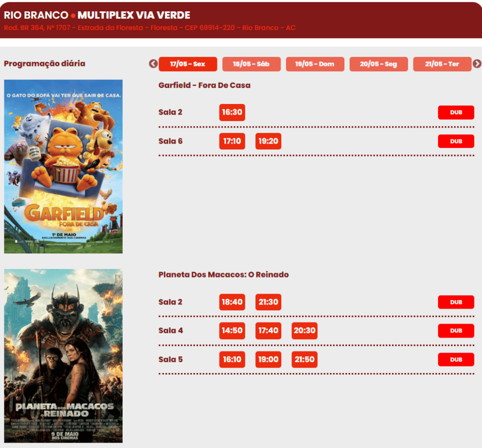Choose the 19:20 Garfield session

[x=268, y=141]
